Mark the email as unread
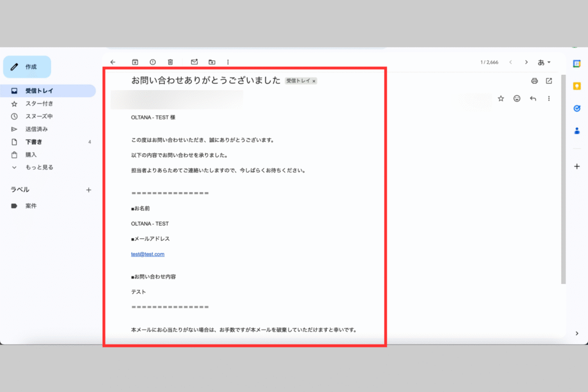The width and height of the screenshot is (588, 392). coord(194,62)
